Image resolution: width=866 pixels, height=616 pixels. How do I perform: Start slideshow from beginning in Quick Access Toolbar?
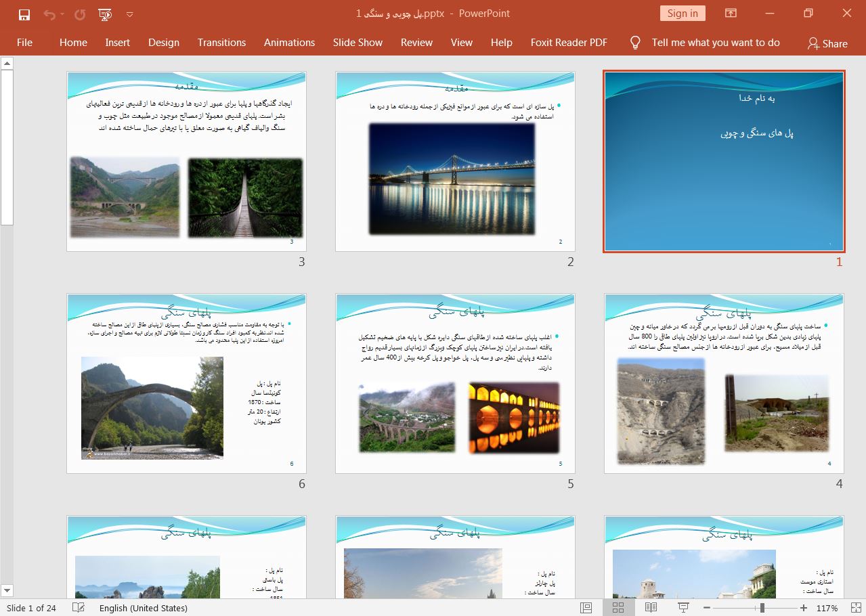105,14
